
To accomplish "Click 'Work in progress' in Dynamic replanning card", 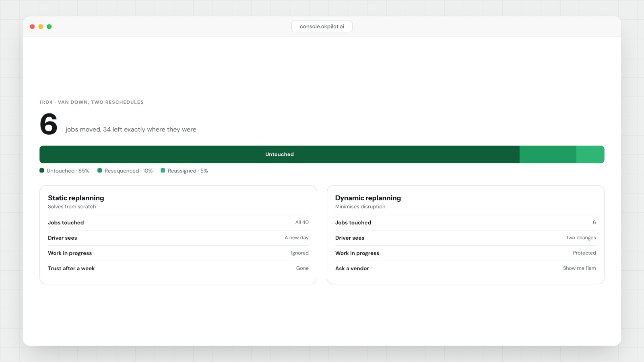I will coord(357,253).
